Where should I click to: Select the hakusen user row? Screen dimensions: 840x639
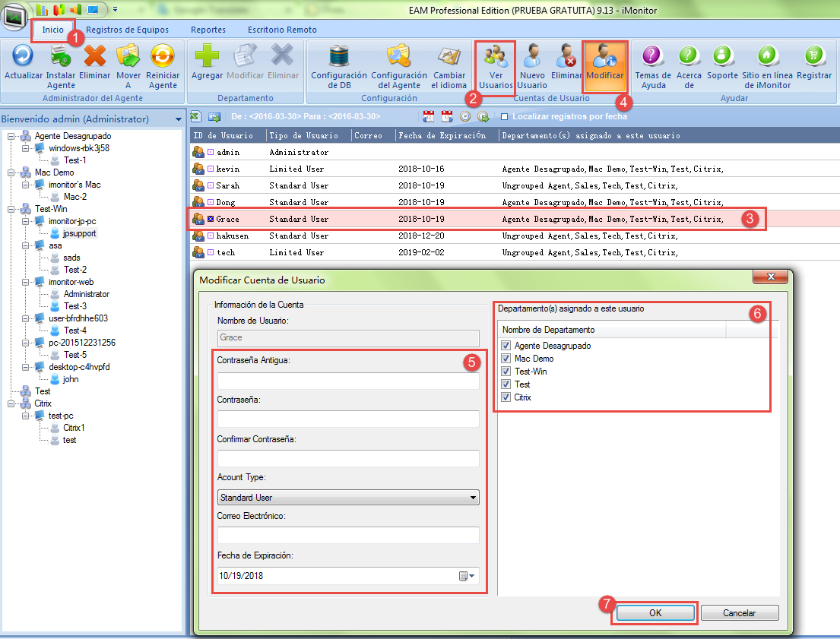click(515, 236)
